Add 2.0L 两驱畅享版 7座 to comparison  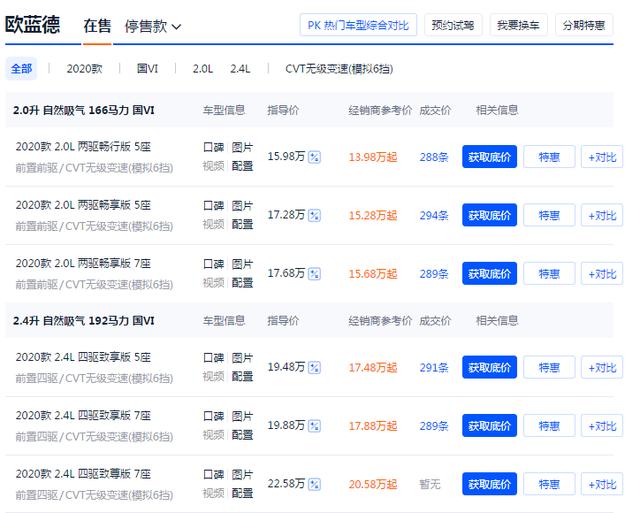(602, 273)
